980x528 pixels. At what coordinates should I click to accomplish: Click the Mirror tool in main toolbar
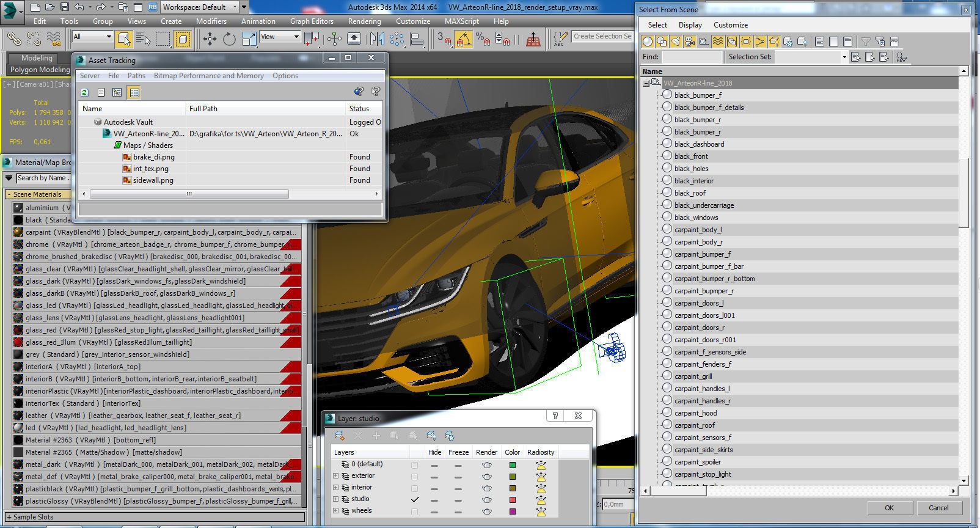click(377, 39)
